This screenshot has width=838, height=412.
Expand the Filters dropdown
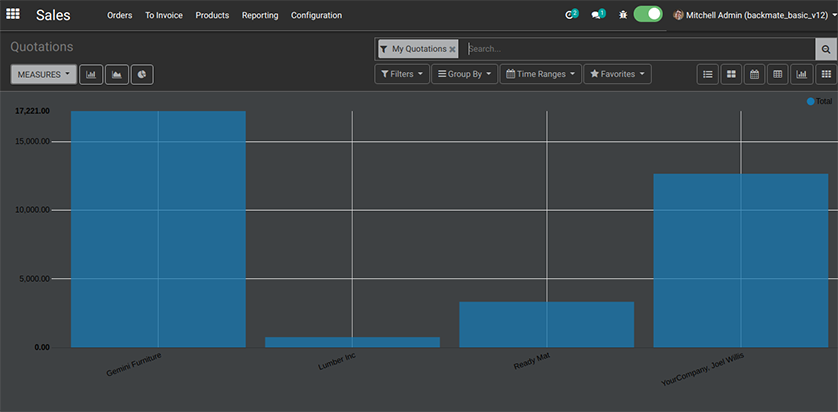402,74
